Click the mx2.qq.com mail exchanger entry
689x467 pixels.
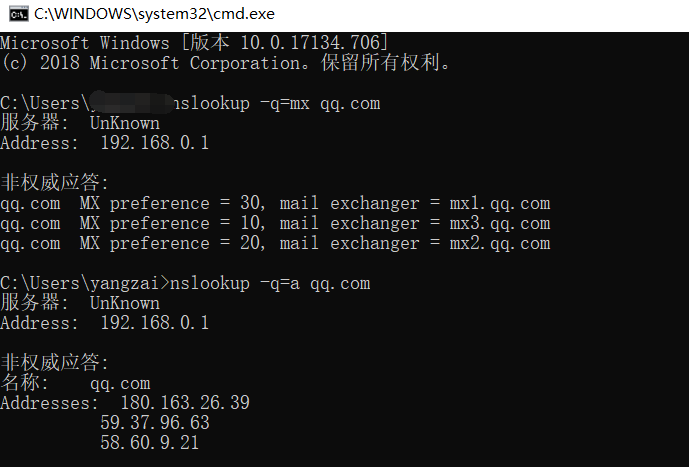click(x=500, y=243)
